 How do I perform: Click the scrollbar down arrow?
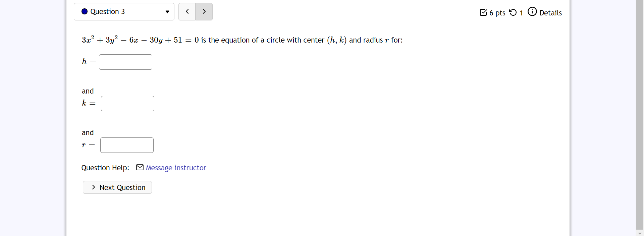tap(640, 233)
